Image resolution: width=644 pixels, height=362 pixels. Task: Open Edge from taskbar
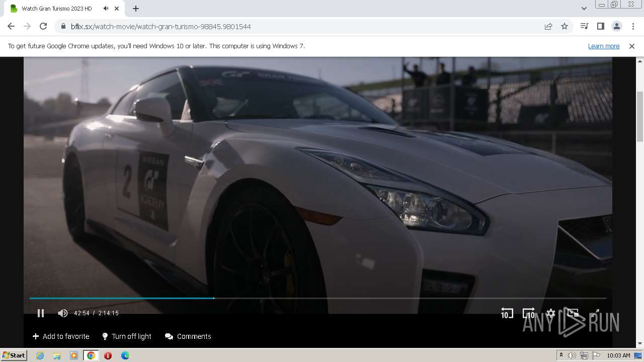click(x=125, y=355)
